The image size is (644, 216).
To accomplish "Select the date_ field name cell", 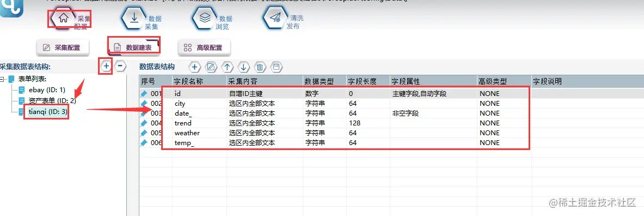I will pyautogui.click(x=200, y=113).
